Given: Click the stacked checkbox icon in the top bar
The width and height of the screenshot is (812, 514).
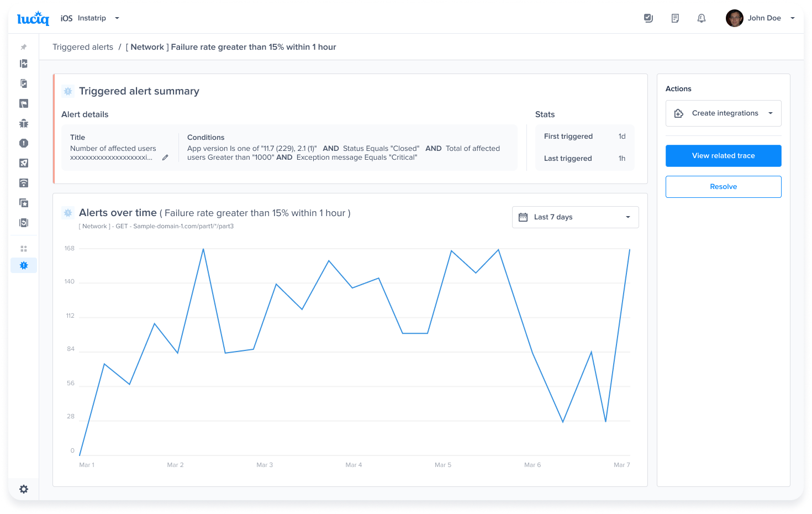Looking at the screenshot, I should click(x=648, y=18).
